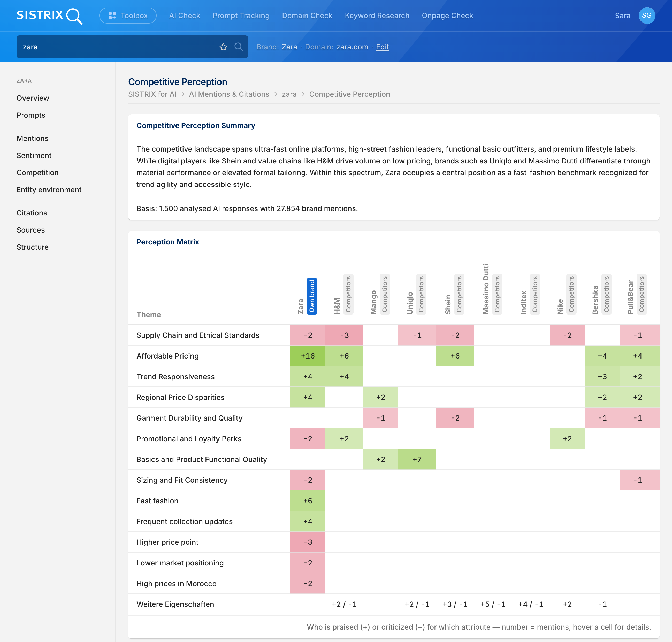This screenshot has height=642, width=672.
Task: Open Entity environment in the sidebar
Action: point(49,190)
